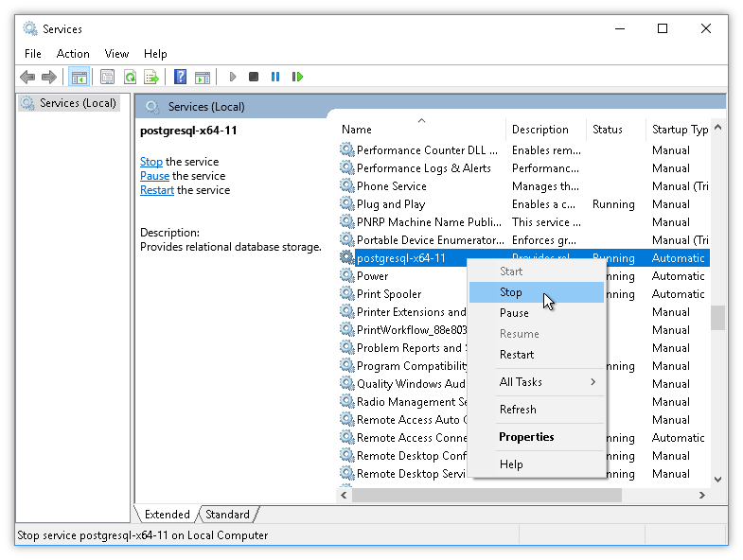743x560 pixels.
Task: Click the Restart the service link
Action: [x=157, y=190]
